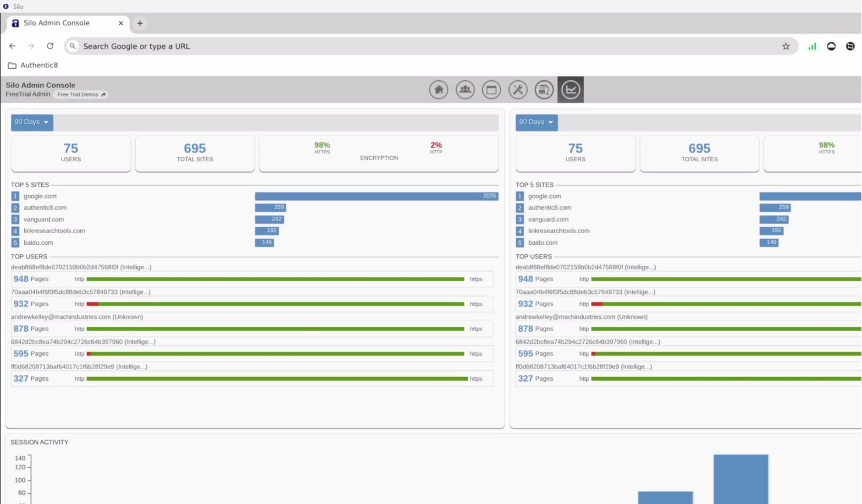862x504 pixels.
Task: Click user ff0d68208713... in left Top Users
Action: click(79, 367)
